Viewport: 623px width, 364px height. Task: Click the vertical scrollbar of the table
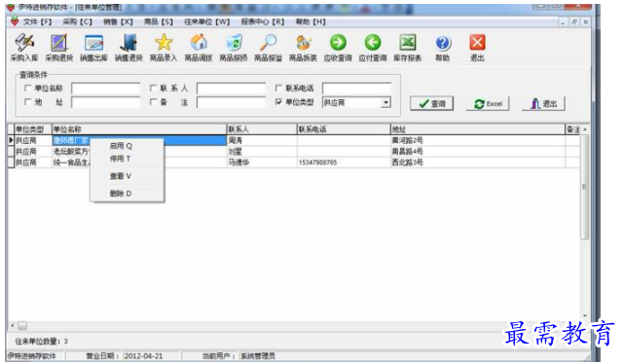pyautogui.click(x=584, y=187)
